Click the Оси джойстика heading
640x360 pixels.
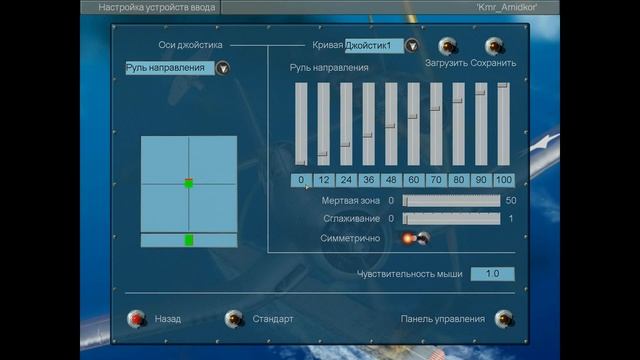tap(190, 45)
